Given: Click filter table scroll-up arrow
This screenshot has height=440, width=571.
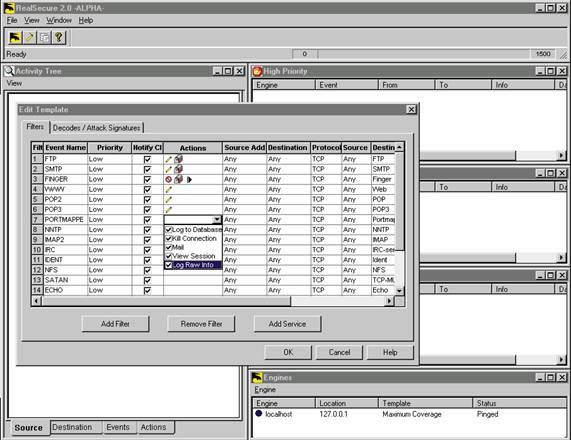Looking at the screenshot, I should 399,147.
